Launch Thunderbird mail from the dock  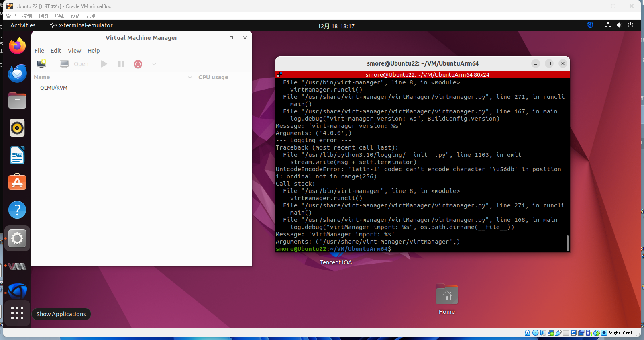pos(17,74)
